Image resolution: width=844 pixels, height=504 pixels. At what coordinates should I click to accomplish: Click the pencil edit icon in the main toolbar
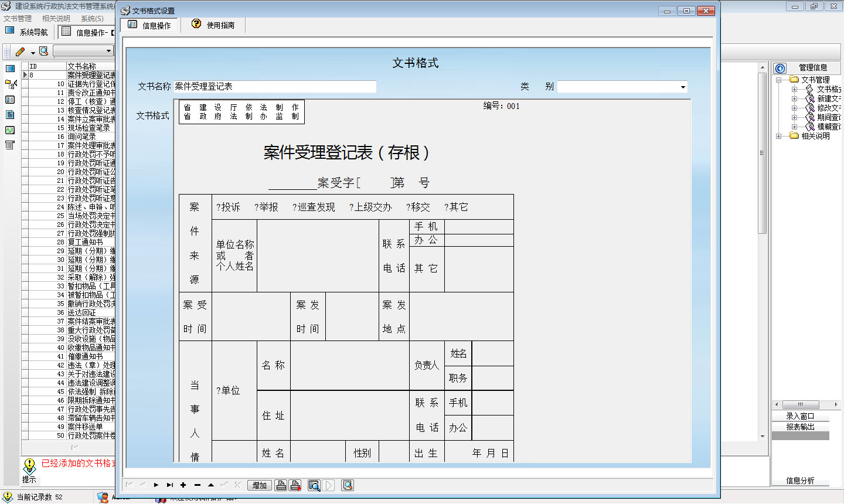point(20,52)
